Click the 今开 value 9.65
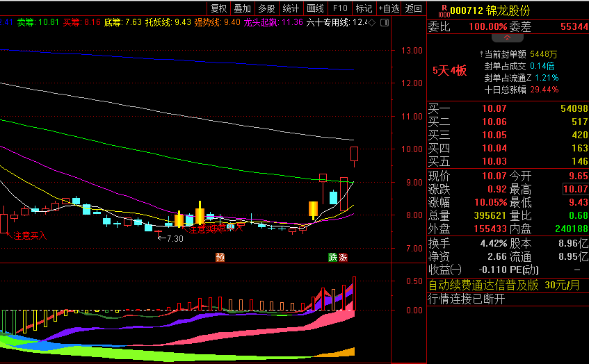Viewport: 589px width, 364px height. click(x=578, y=176)
